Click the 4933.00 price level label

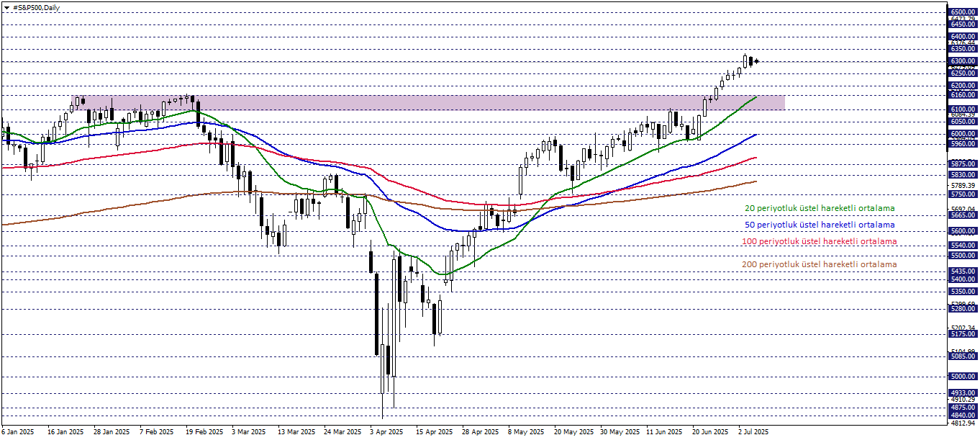coord(962,393)
